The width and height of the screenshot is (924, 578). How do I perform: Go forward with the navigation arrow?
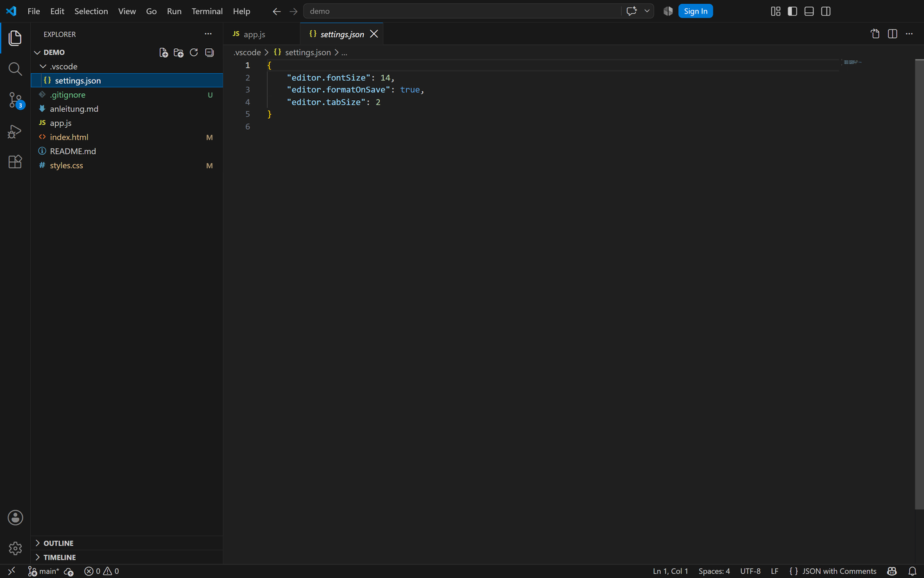(x=293, y=12)
